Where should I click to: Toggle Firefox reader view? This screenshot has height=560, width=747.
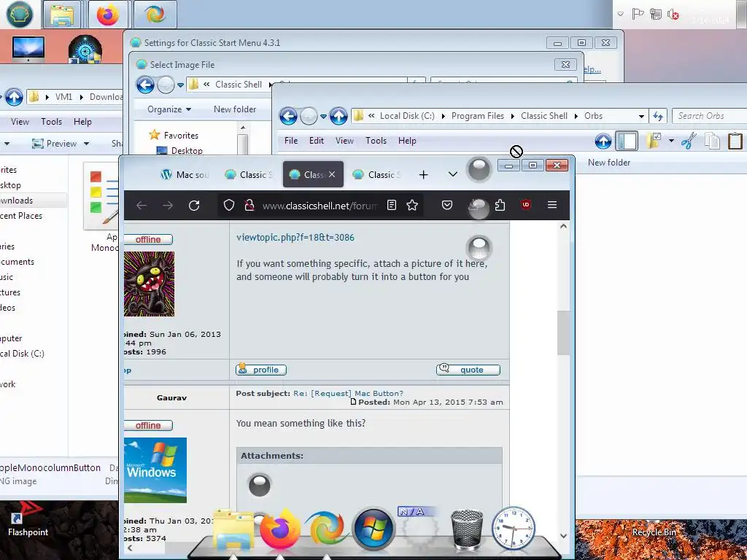pos(392,205)
